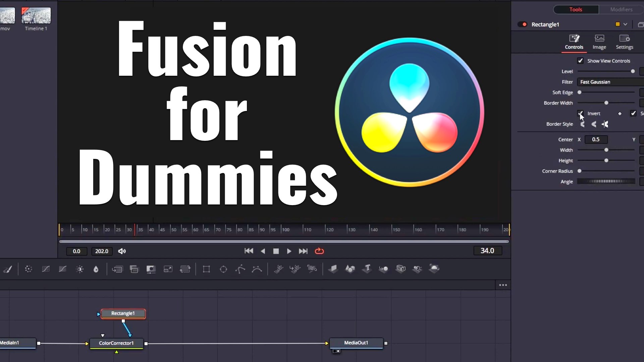Toggle the Invert checkbox

[581, 113]
